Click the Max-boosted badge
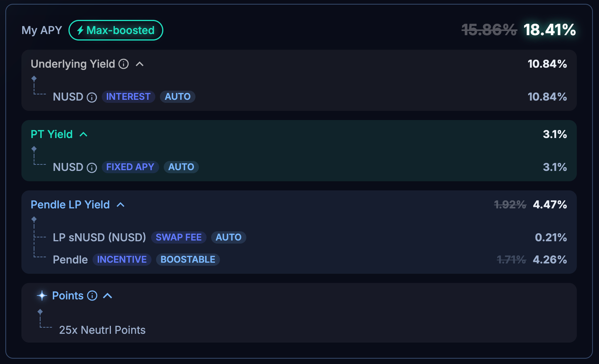Screen dimensions: 599x364 coord(116,30)
